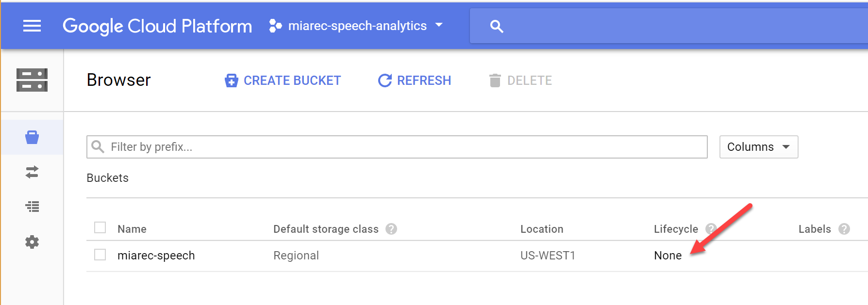Click the project hexagon icon beside miarec-speech-analytics
868x305 pixels.
tap(275, 26)
